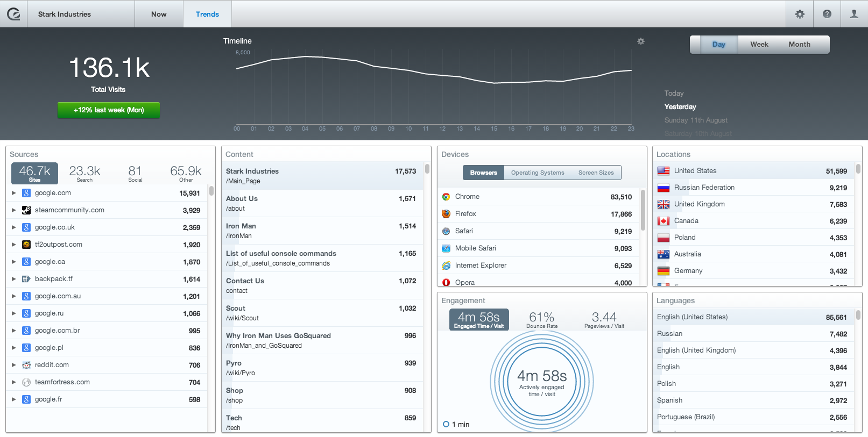This screenshot has height=437, width=868.
Task: Click the reddit.com alien icon
Action: pyautogui.click(x=26, y=365)
